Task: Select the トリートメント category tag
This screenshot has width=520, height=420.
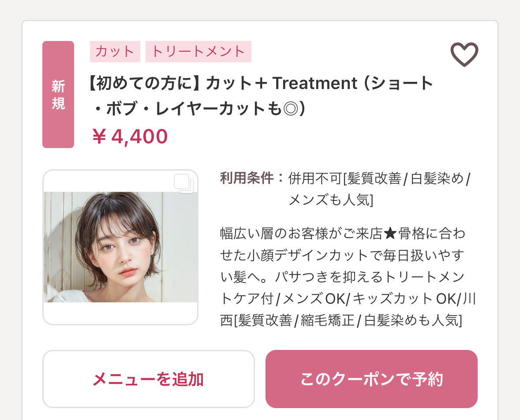Action: click(198, 52)
